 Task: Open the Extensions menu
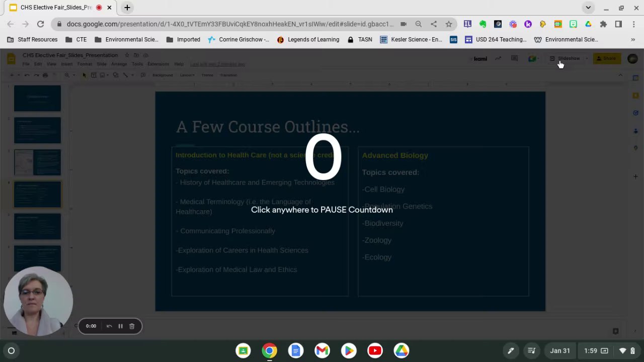click(x=158, y=64)
